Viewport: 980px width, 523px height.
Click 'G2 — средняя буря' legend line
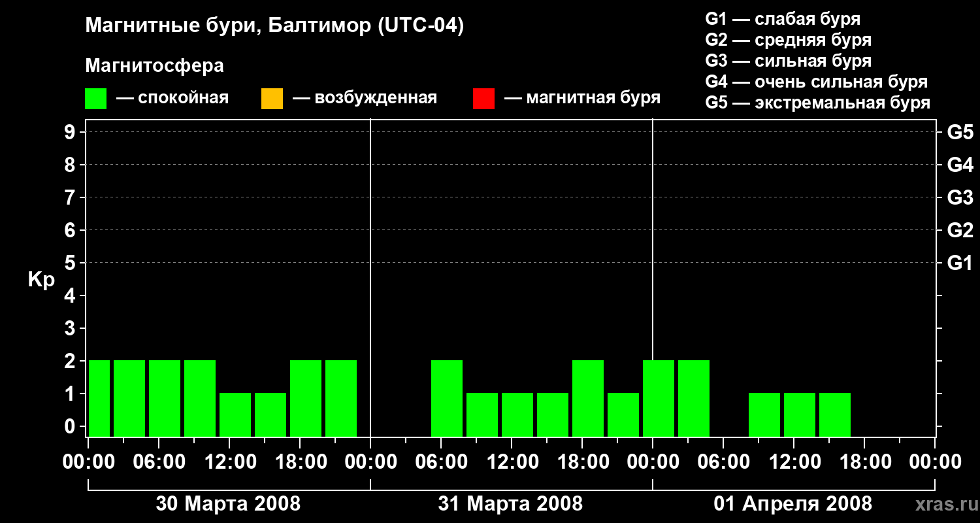789,40
